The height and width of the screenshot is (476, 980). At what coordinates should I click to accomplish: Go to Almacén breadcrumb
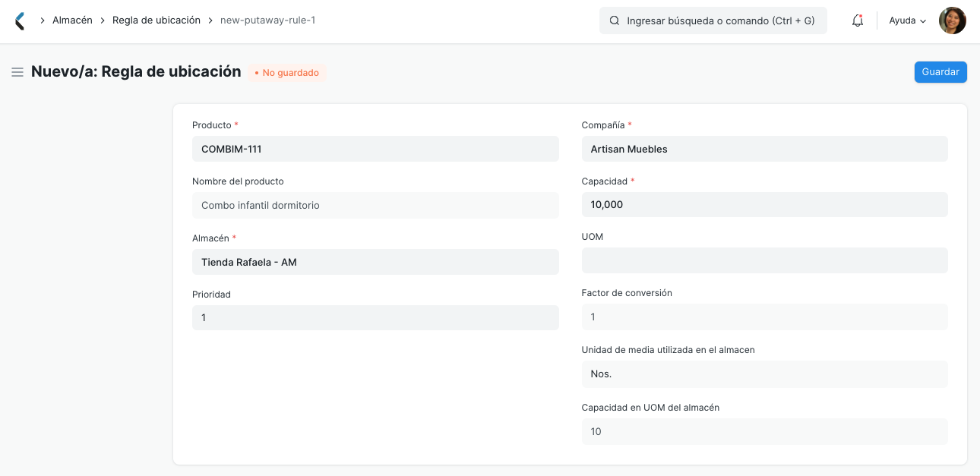(72, 20)
